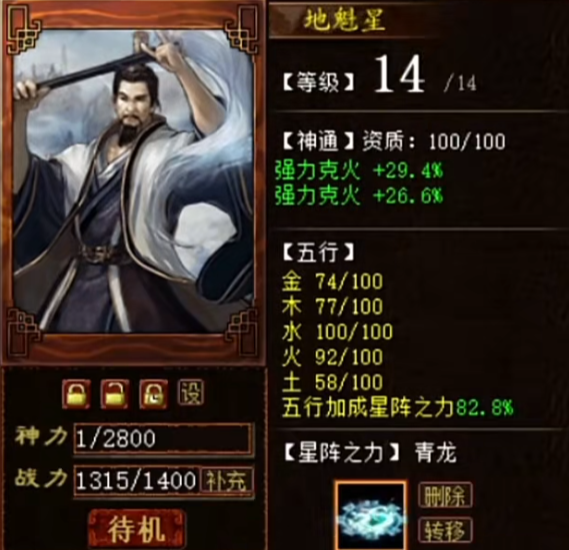Click the first 强力克火 +29.4% skill
Image resolution: width=569 pixels, height=550 pixels.
pyautogui.click(x=359, y=171)
